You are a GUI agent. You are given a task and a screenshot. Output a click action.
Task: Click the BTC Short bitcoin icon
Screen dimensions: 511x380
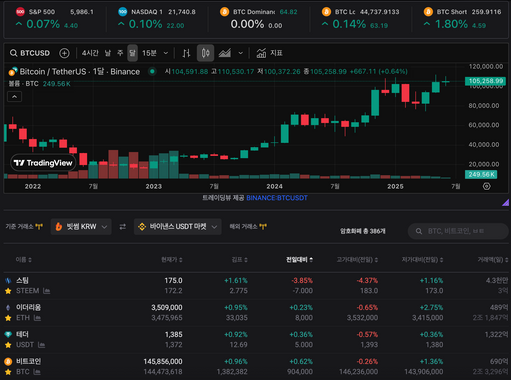pos(428,12)
